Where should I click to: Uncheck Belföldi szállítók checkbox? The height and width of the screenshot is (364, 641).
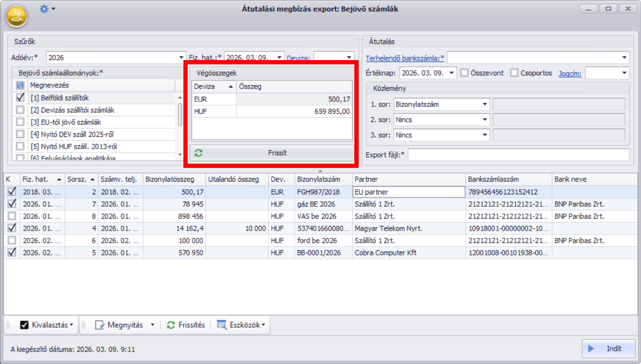click(20, 98)
